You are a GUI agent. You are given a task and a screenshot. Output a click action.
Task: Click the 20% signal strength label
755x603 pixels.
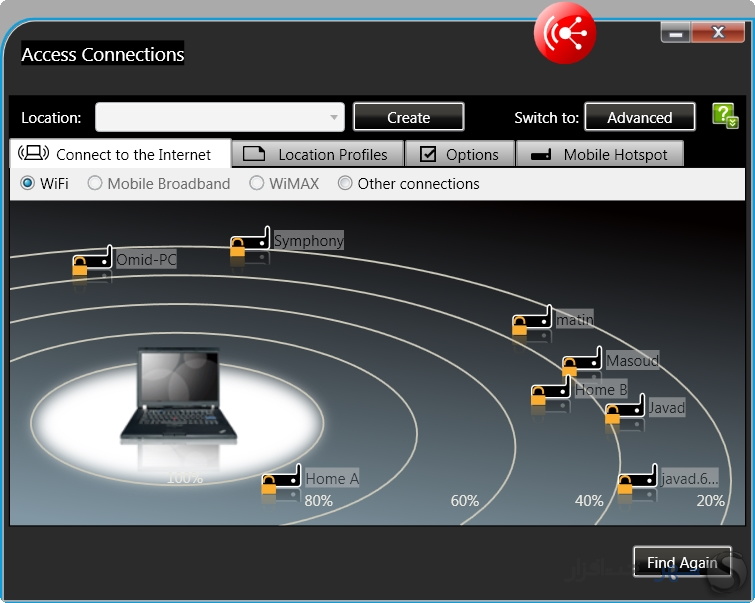711,500
